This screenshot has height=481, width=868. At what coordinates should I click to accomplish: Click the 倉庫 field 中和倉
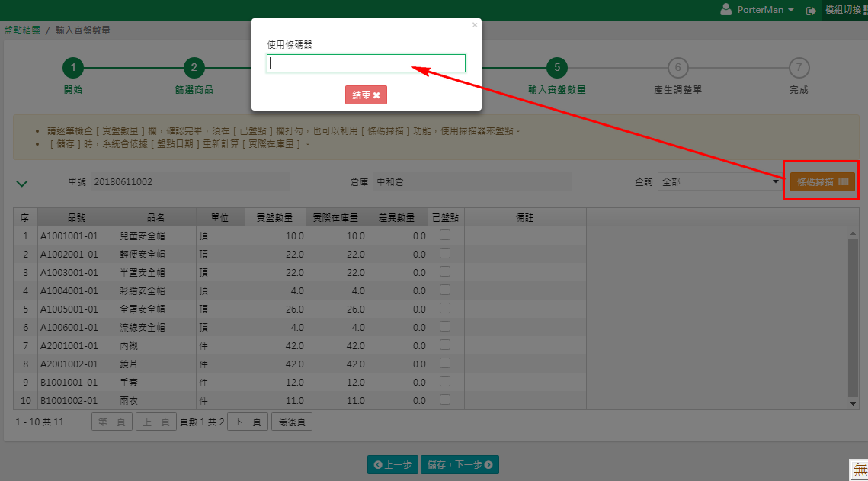coord(472,181)
